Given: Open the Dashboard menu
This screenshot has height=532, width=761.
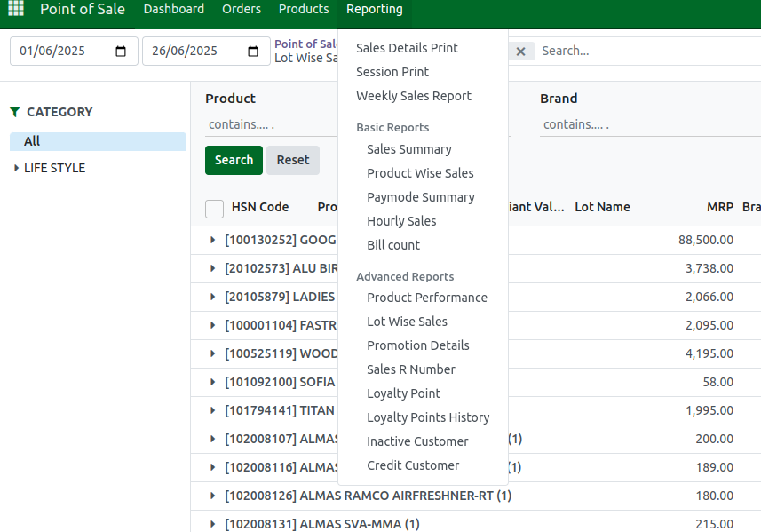Looking at the screenshot, I should 173,9.
